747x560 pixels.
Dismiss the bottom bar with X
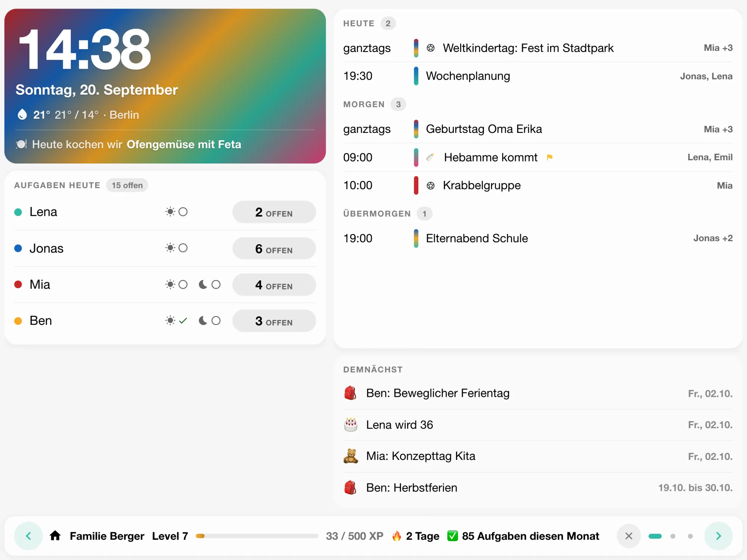point(629,536)
